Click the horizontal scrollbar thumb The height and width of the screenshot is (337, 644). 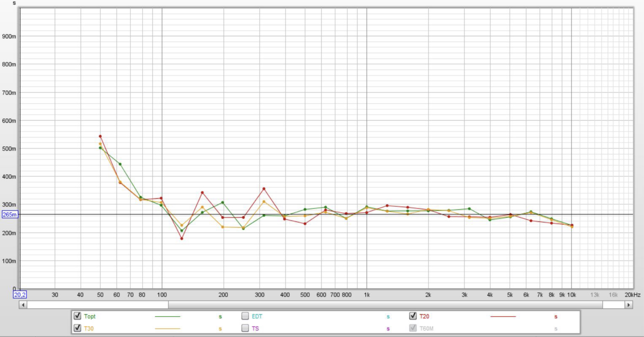tap(385, 305)
